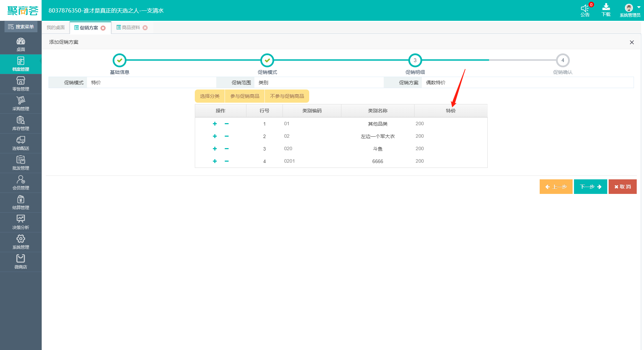
Task: Click the 特价 column header
Action: click(x=451, y=111)
